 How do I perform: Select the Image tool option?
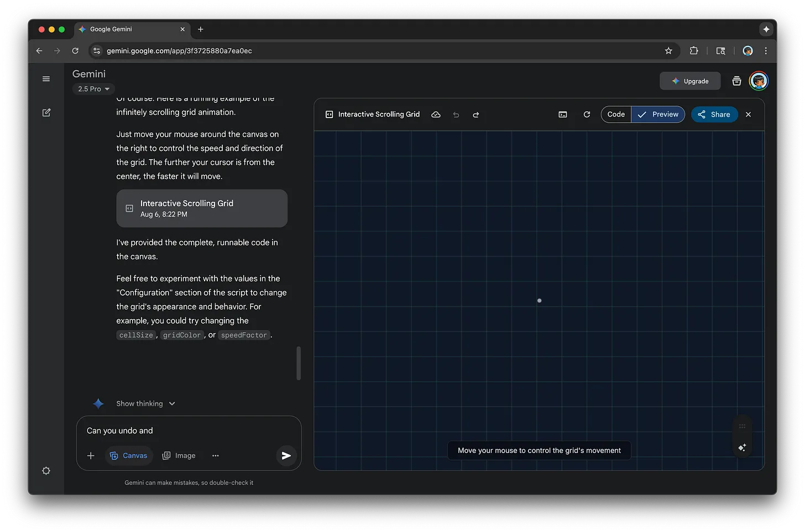(179, 456)
